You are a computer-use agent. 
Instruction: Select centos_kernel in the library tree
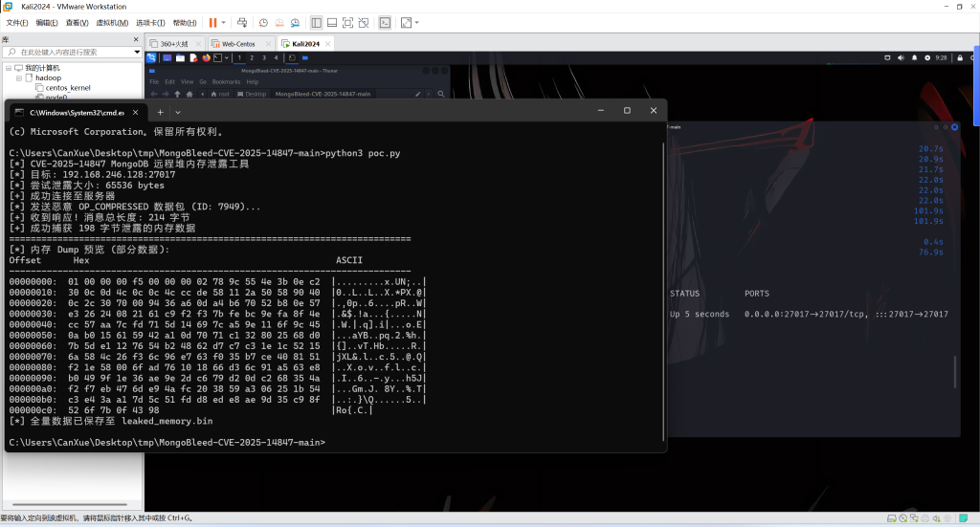(x=68, y=87)
